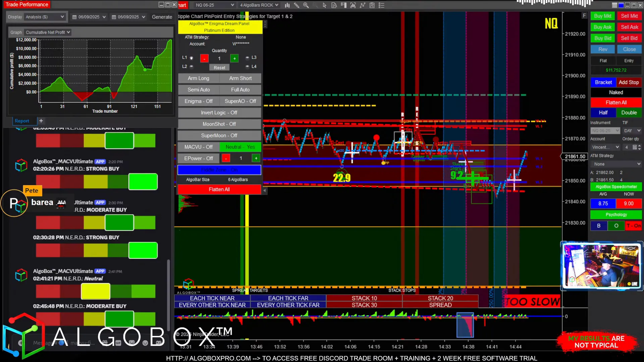The height and width of the screenshot is (362, 644).
Task: Select the cursor pointer tool icon
Action: [324, 5]
